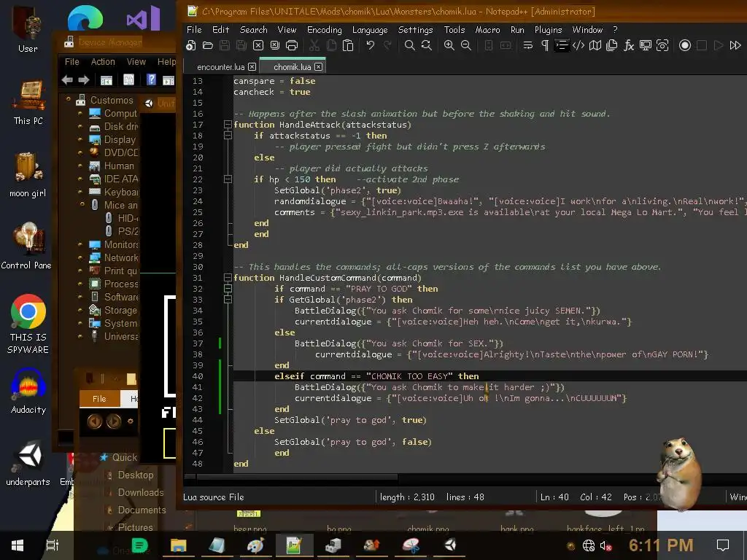Toggle file monitoring eye icon
Viewport: 747px width, 560px height.
click(x=662, y=45)
